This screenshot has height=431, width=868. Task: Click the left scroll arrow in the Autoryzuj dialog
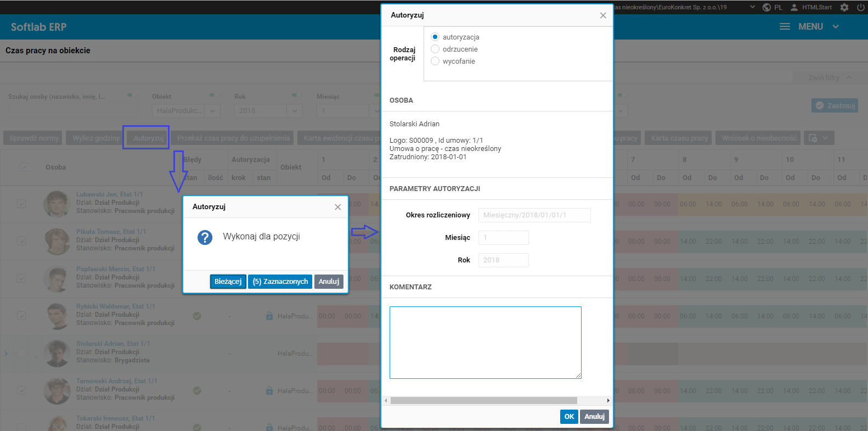click(x=386, y=400)
